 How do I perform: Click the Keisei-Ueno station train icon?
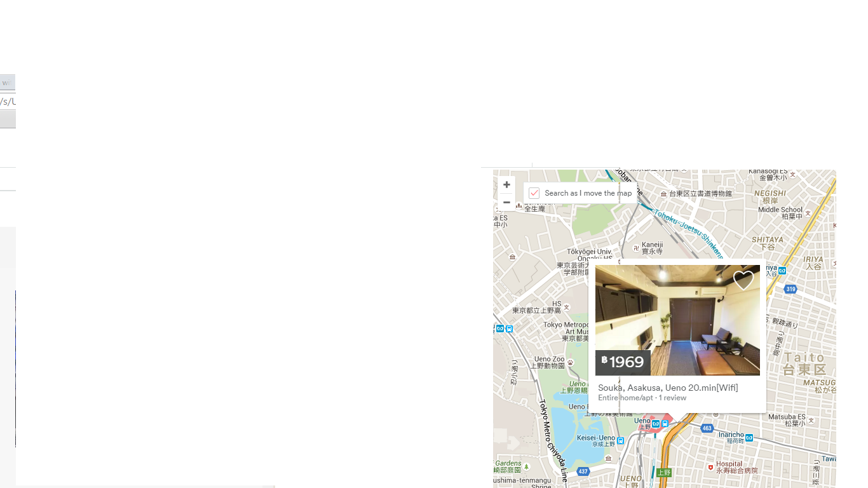coord(620,440)
